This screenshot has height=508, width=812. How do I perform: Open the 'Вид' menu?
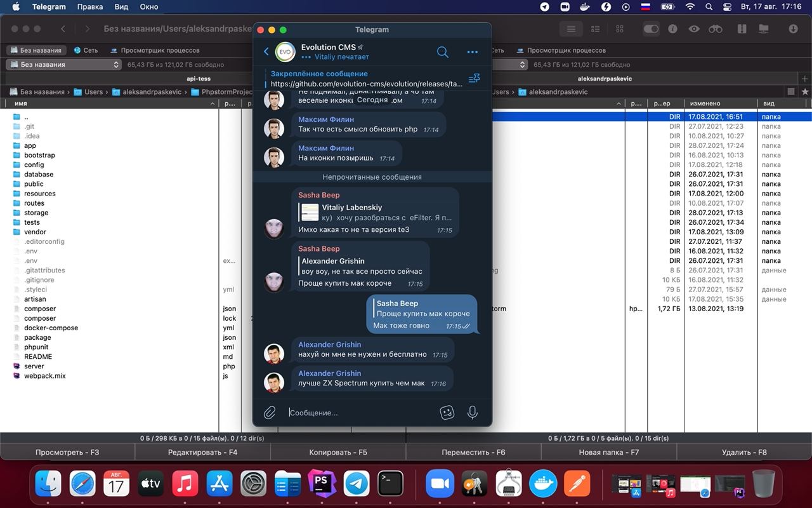click(x=121, y=7)
